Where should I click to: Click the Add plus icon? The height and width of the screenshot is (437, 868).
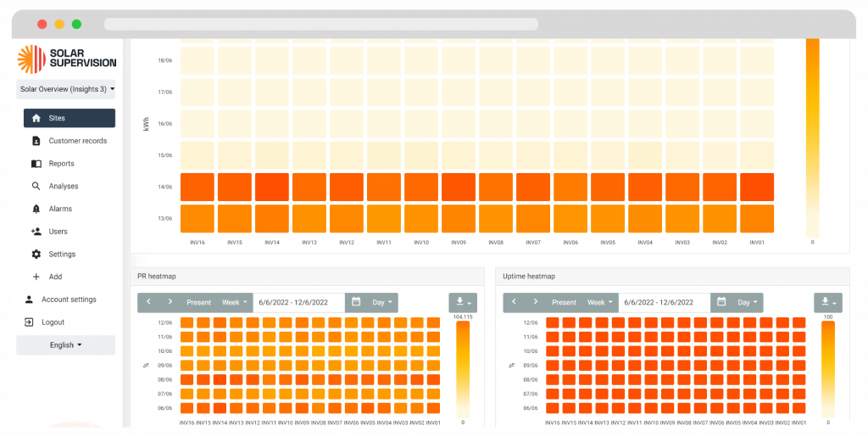(x=36, y=277)
